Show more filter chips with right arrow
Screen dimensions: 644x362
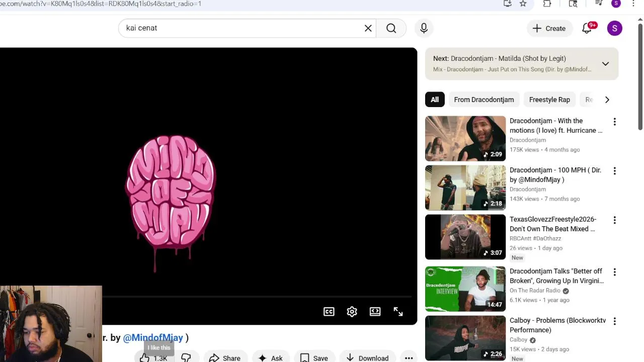tap(607, 100)
